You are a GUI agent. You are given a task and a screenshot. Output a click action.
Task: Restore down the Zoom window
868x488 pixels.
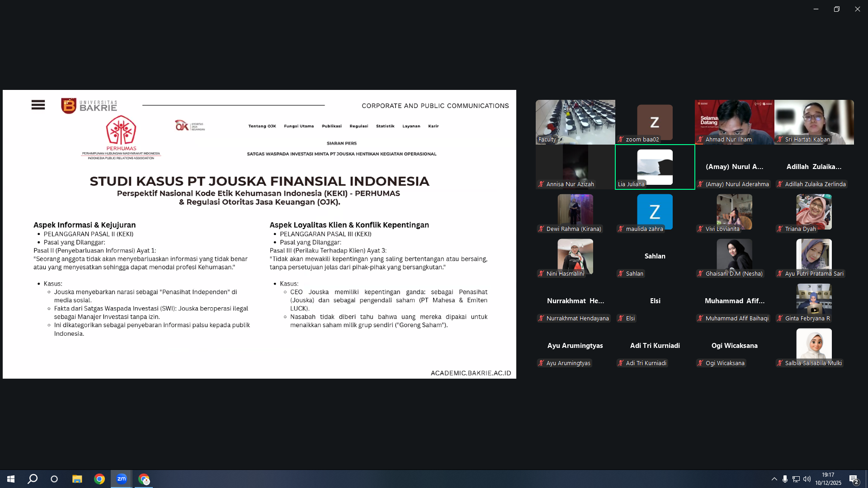tap(837, 9)
